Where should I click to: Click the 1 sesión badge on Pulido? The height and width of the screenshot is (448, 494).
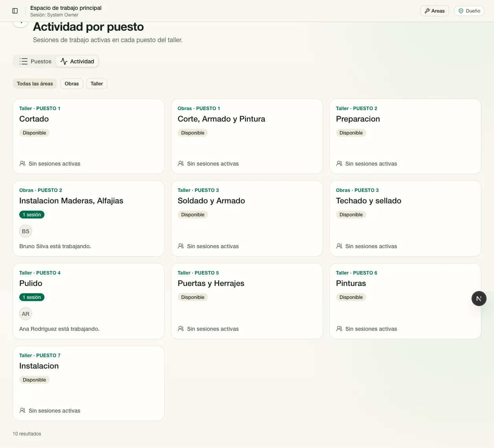[32, 297]
